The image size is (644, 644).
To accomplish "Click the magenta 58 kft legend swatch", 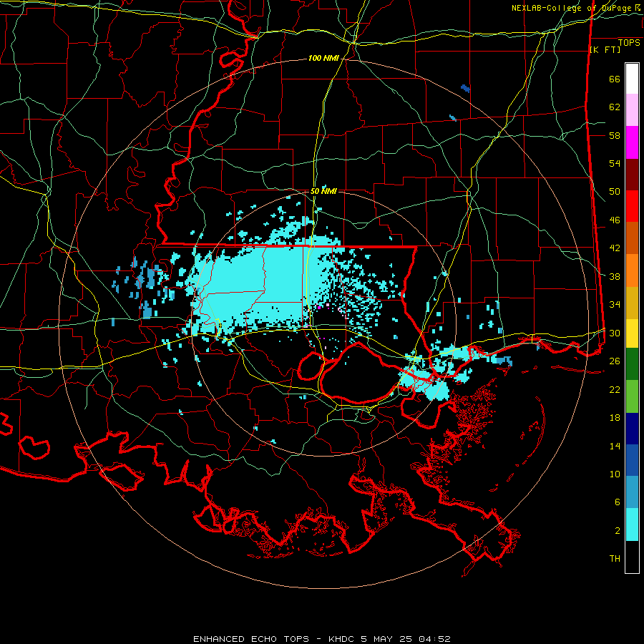I will (x=632, y=142).
